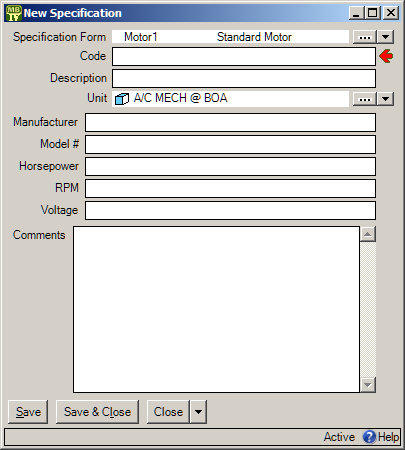Click the Save button

point(28,412)
